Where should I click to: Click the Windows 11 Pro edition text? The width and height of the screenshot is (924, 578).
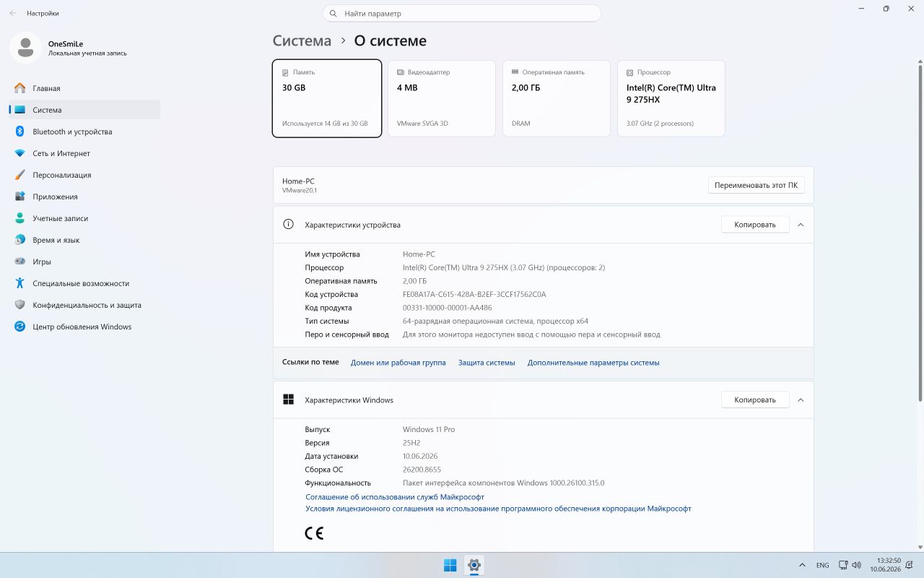429,429
